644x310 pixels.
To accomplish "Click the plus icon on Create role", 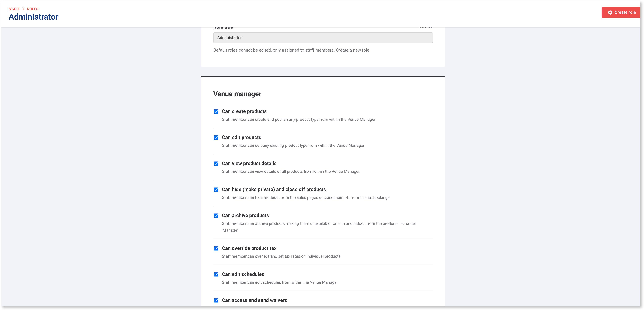I will (610, 13).
